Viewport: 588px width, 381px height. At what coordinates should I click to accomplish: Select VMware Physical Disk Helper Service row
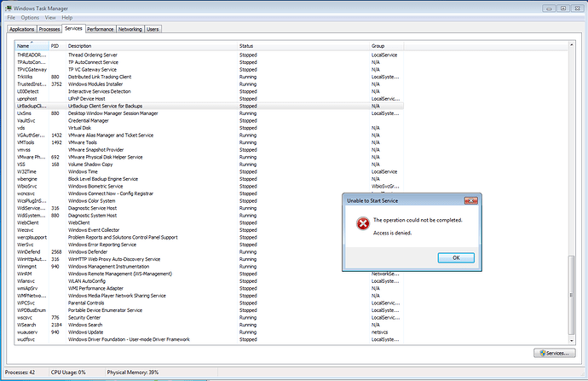pos(210,157)
